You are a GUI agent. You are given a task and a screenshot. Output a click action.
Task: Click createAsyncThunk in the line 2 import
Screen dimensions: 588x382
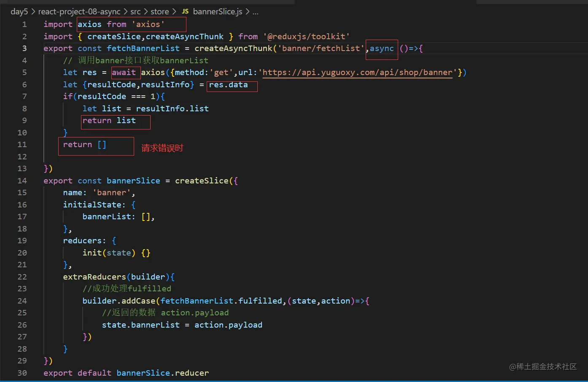[x=185, y=37]
